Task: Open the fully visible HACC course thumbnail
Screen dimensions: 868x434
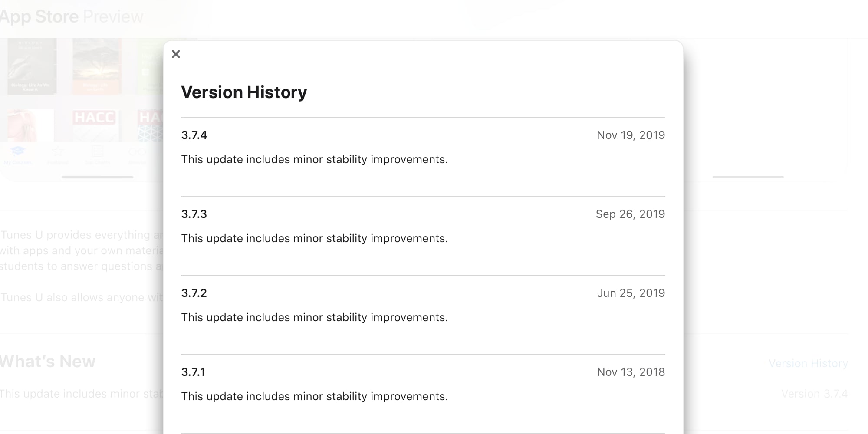Action: tap(94, 125)
